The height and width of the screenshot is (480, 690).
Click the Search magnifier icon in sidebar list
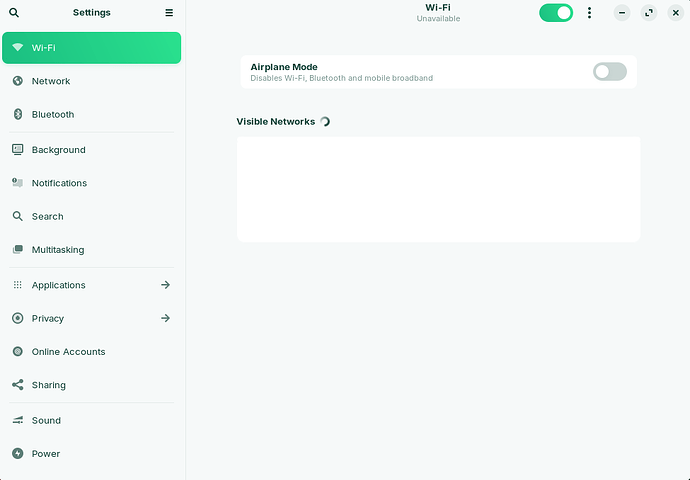point(18,216)
